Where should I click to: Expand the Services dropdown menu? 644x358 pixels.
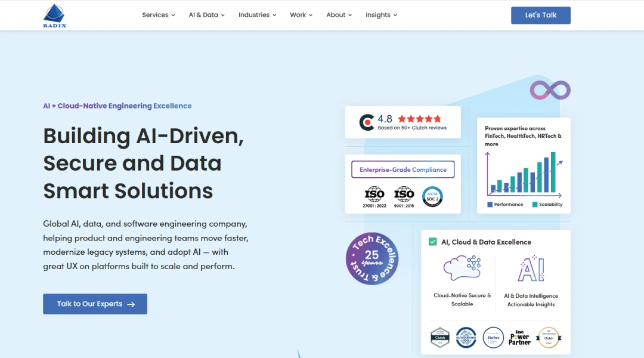[x=159, y=15]
